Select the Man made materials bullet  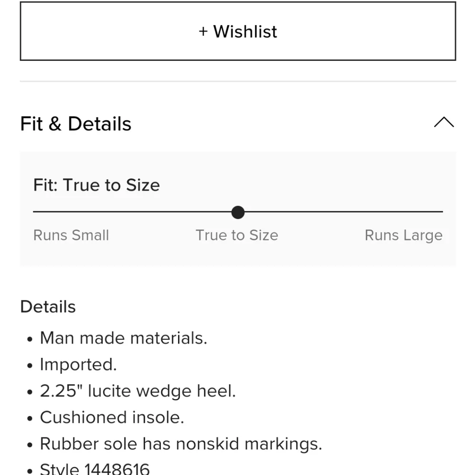coord(124,338)
